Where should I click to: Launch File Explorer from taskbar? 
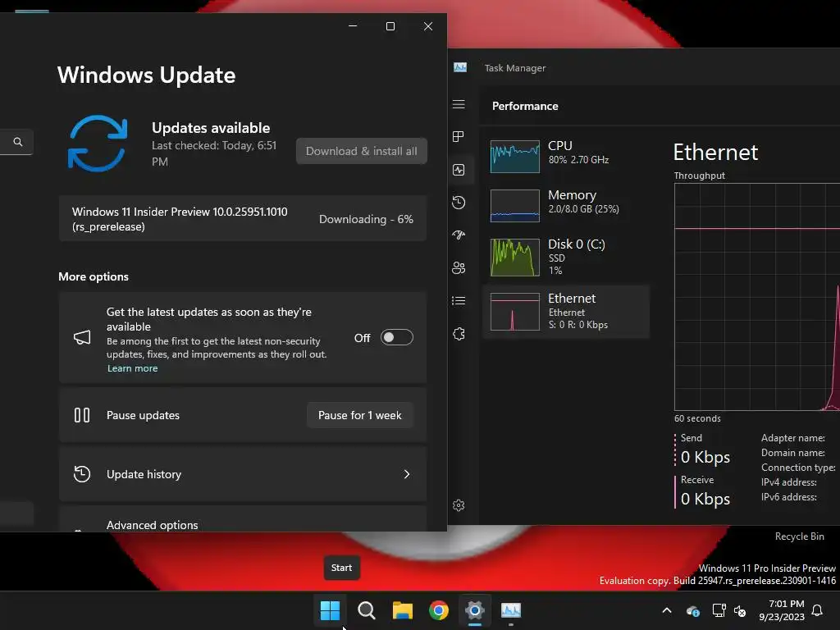click(x=402, y=610)
